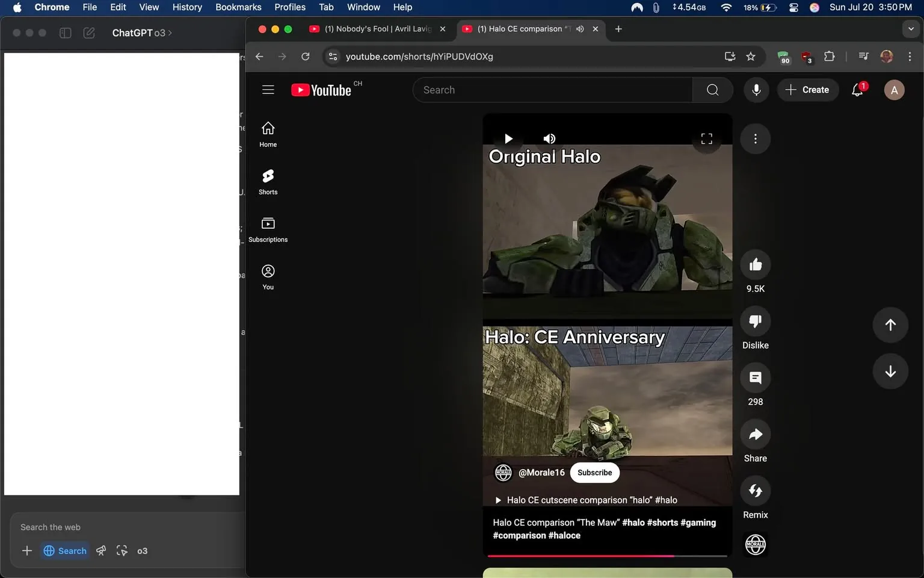Click the Create button
The height and width of the screenshot is (578, 924).
808,90
